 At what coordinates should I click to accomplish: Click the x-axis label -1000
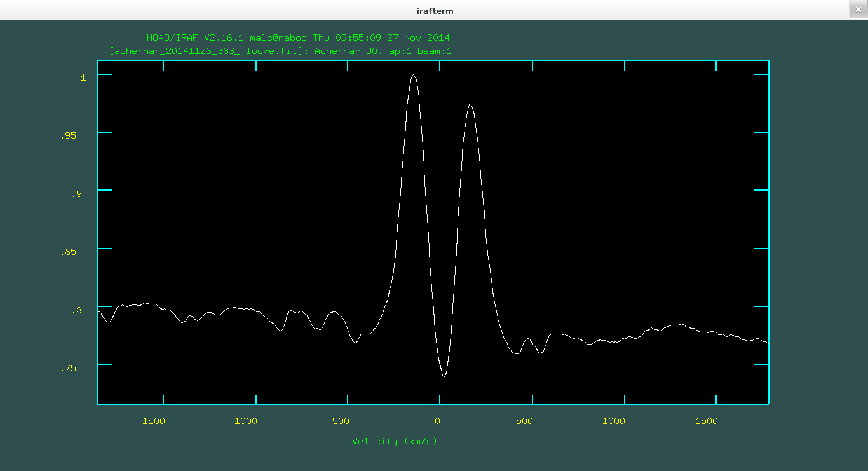(x=243, y=421)
